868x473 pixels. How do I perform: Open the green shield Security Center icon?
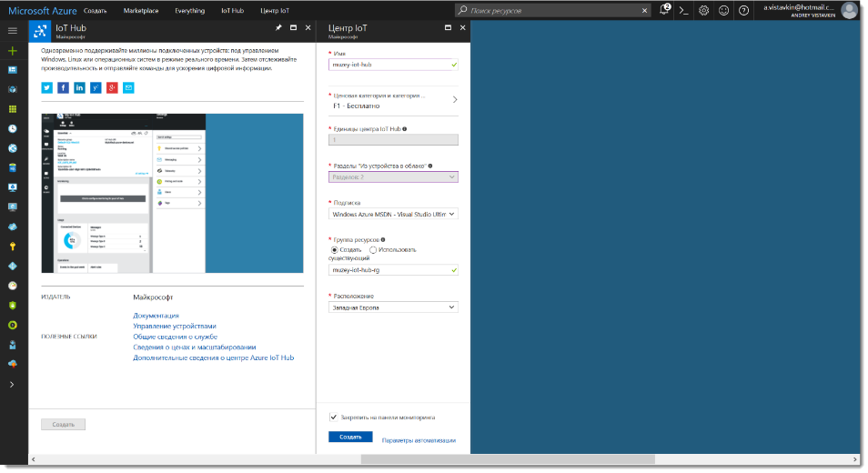click(12, 306)
